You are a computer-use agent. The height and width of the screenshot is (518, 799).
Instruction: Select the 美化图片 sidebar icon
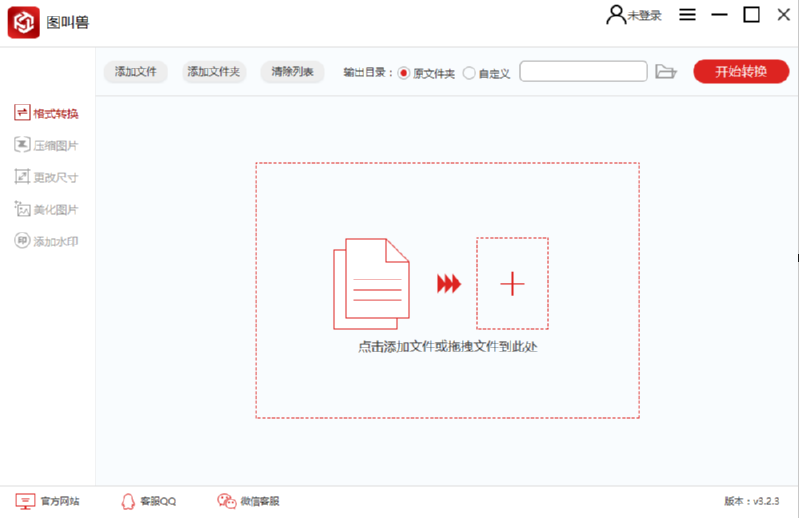click(x=22, y=209)
